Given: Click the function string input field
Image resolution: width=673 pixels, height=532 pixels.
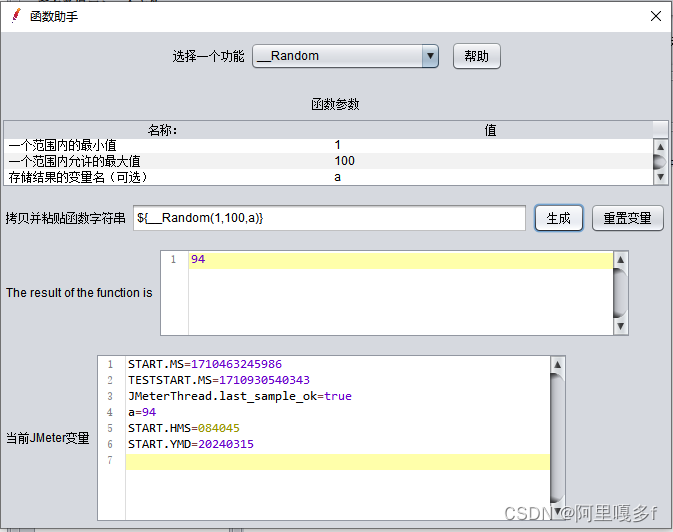Looking at the screenshot, I should (x=329, y=218).
